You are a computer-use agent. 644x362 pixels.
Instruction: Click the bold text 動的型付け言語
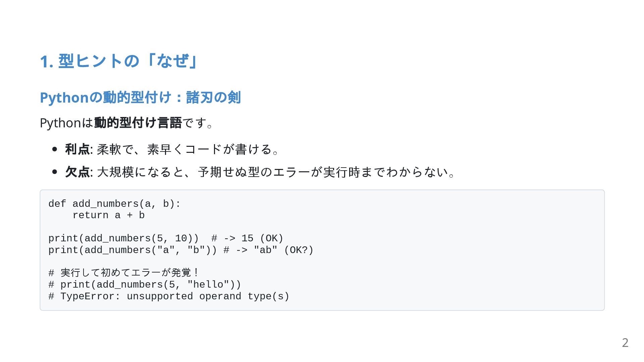tap(138, 123)
